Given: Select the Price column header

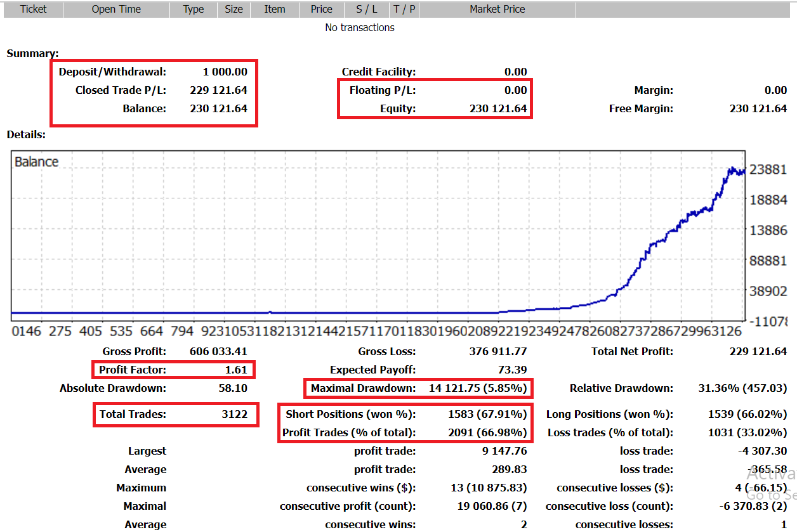Looking at the screenshot, I should [321, 9].
